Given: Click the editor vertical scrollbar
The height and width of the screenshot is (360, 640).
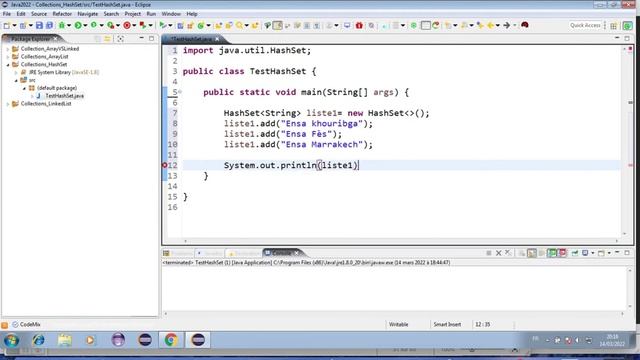Looking at the screenshot, I should pos(624,141).
